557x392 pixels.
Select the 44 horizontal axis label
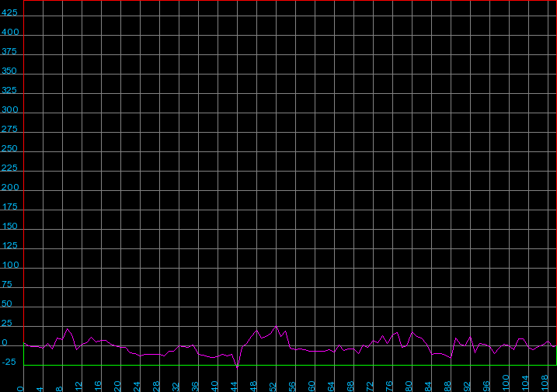tap(234, 387)
